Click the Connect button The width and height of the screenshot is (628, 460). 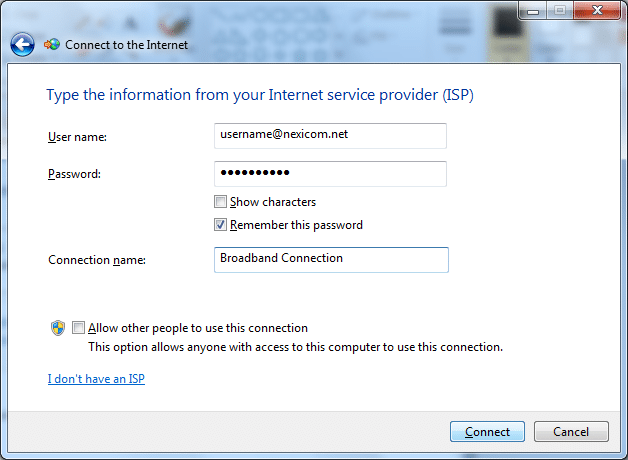coord(487,432)
